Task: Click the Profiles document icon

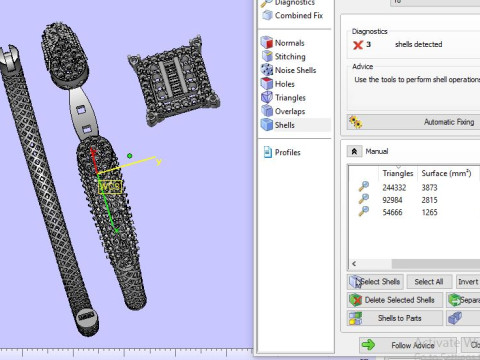Action: point(267,152)
